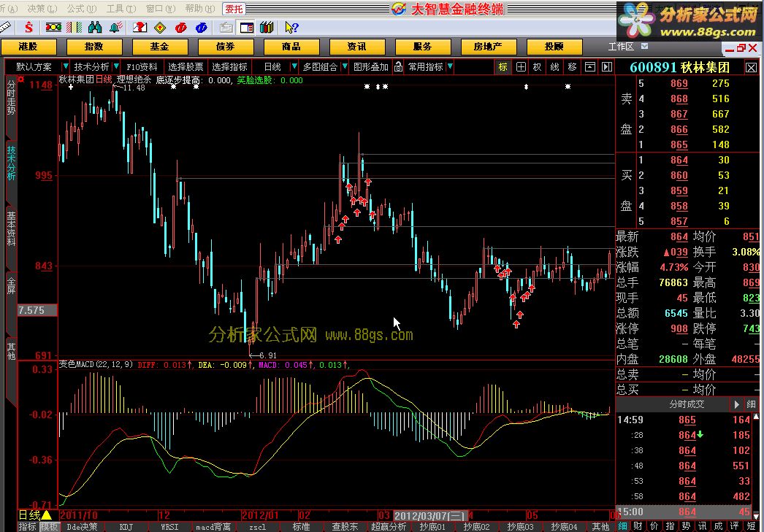The image size is (764, 532).
Task: Select the 模板 bottom tab
Action: 49,527
